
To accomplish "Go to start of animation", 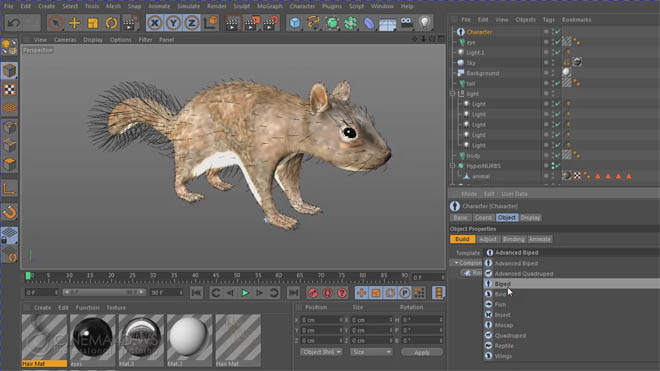I will [x=196, y=293].
